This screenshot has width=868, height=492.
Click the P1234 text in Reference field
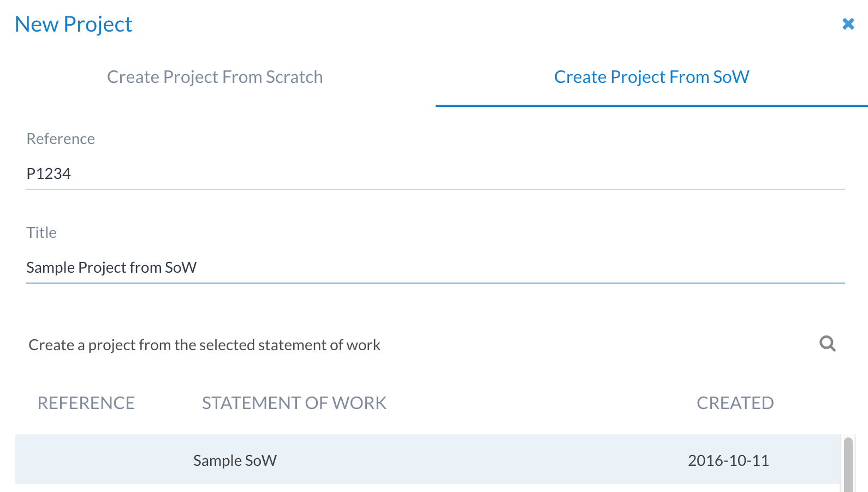click(x=49, y=173)
